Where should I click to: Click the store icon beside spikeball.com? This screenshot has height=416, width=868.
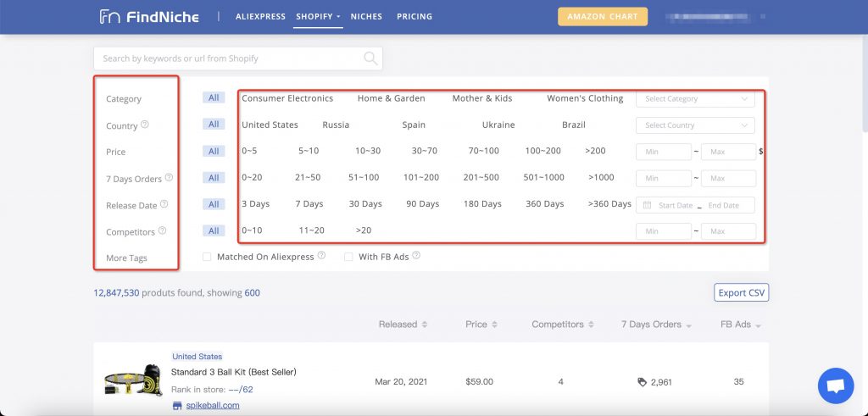(x=177, y=406)
